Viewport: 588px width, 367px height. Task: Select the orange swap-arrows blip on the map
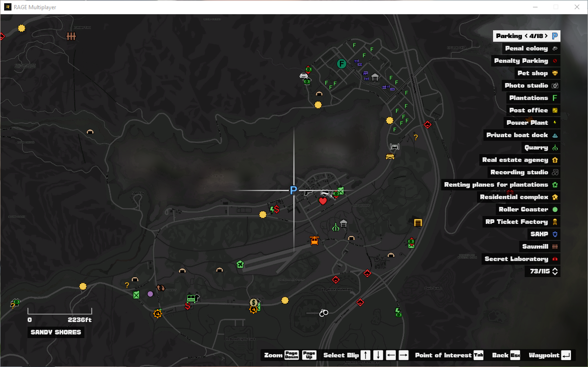pos(161,288)
